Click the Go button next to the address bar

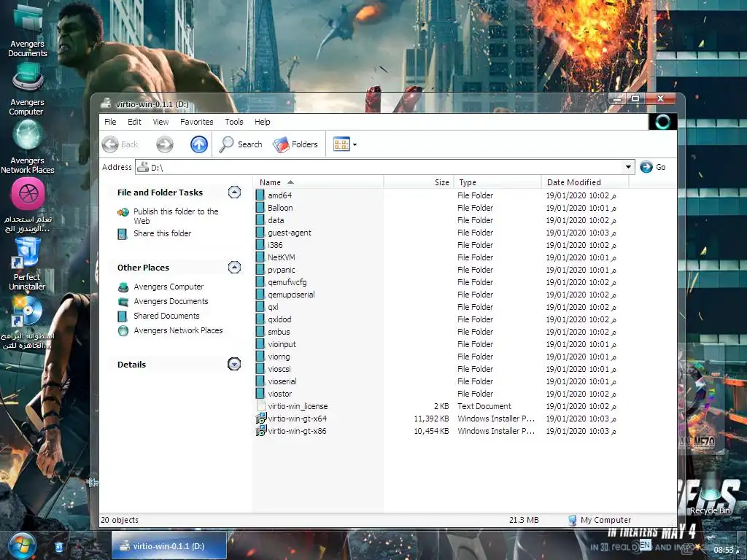(653, 167)
